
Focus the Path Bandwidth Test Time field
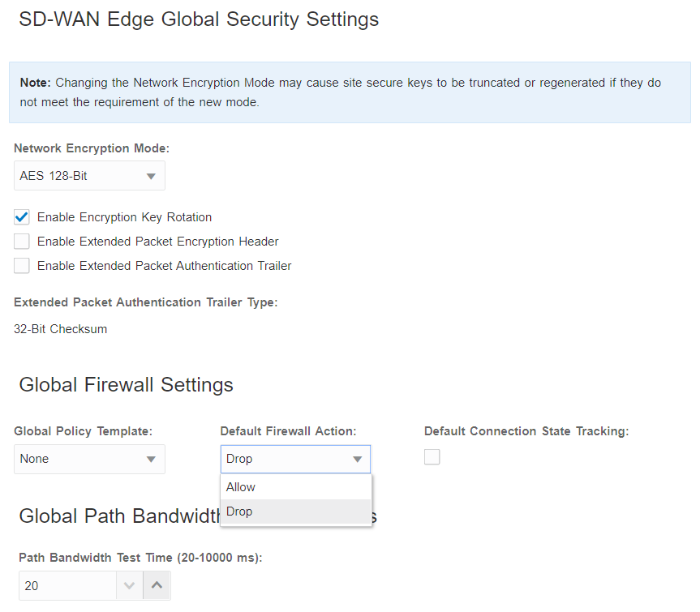point(65,585)
